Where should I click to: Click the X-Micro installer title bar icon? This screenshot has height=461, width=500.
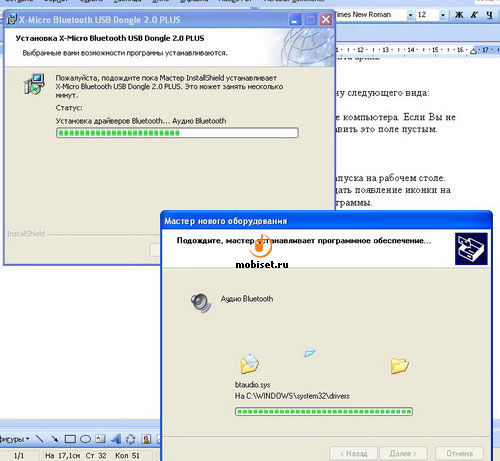pos(11,19)
